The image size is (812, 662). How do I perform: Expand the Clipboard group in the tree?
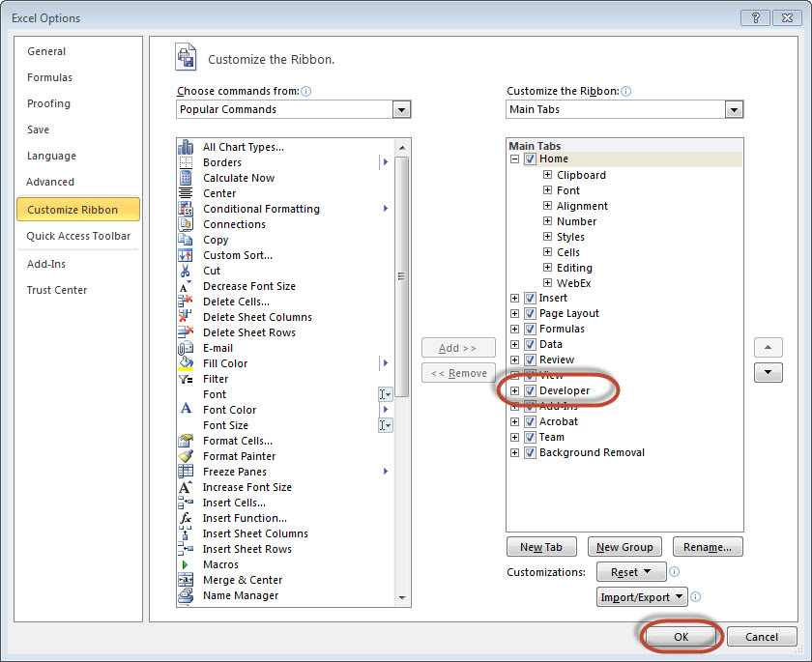pos(547,175)
